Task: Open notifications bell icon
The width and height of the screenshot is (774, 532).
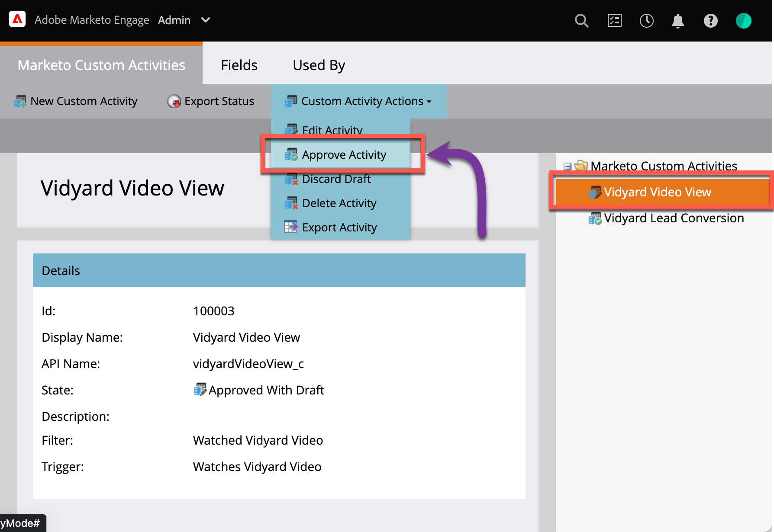Action: click(678, 20)
